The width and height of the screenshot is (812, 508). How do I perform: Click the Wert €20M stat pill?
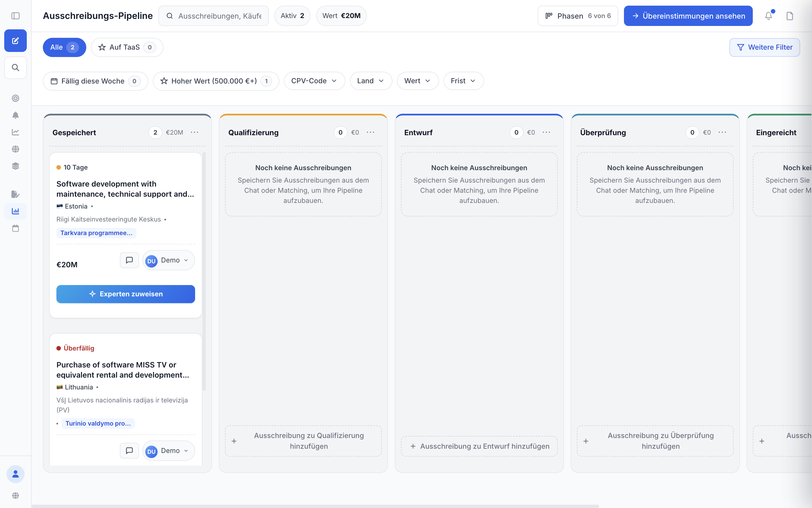(x=341, y=16)
